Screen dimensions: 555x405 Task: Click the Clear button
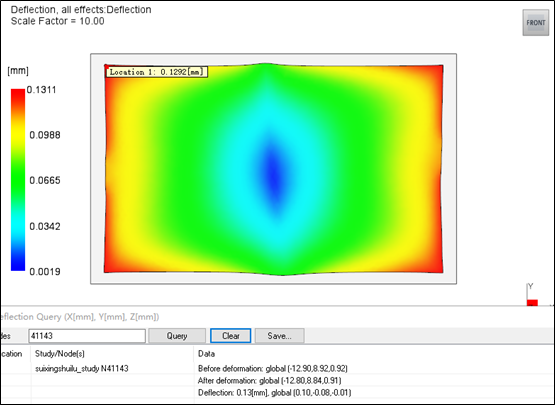pyautogui.click(x=231, y=336)
